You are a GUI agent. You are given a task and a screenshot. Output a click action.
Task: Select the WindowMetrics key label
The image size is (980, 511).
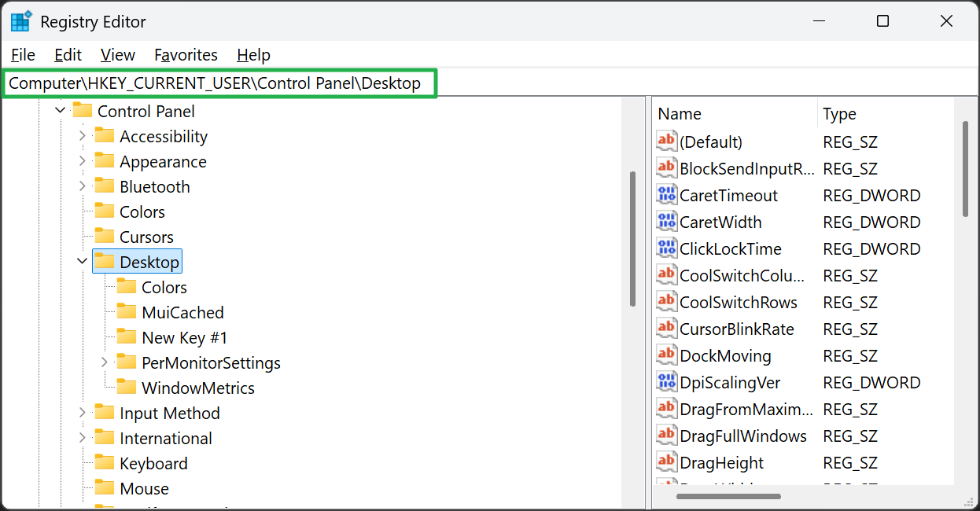(x=198, y=388)
